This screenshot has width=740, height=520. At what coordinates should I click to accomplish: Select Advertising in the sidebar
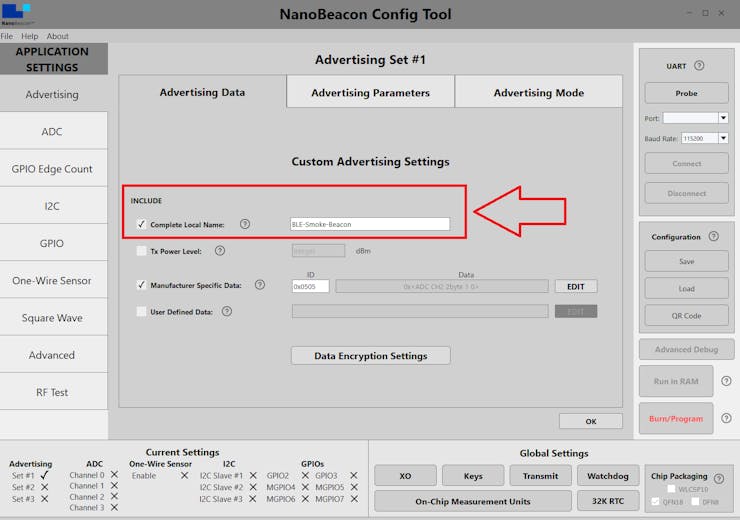(x=53, y=94)
